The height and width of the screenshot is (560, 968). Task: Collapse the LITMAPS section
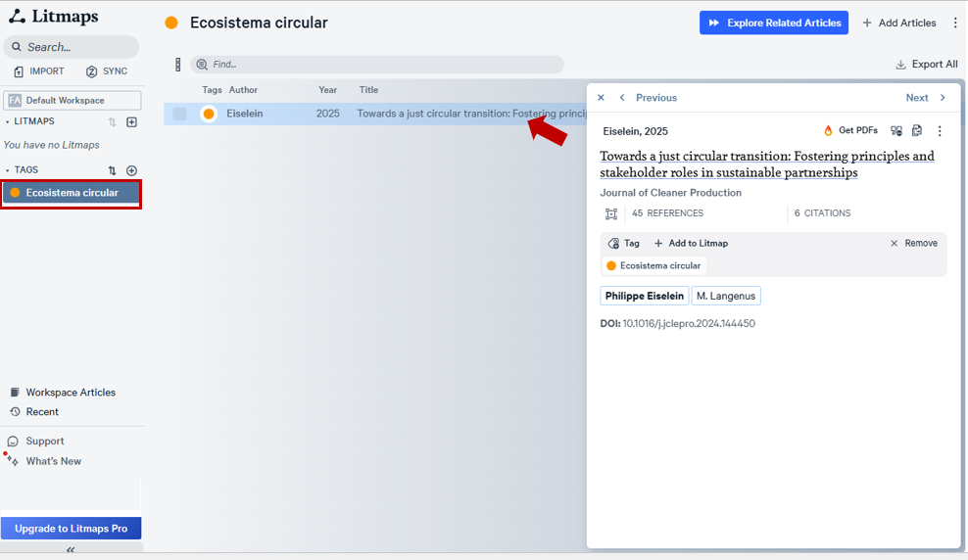tap(8, 122)
